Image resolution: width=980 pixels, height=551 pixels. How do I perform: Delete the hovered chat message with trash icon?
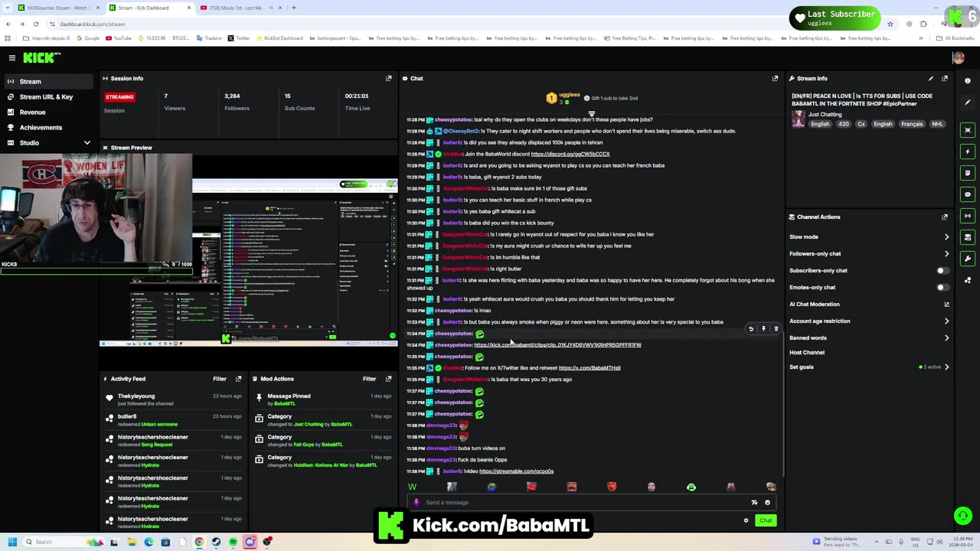tap(776, 329)
